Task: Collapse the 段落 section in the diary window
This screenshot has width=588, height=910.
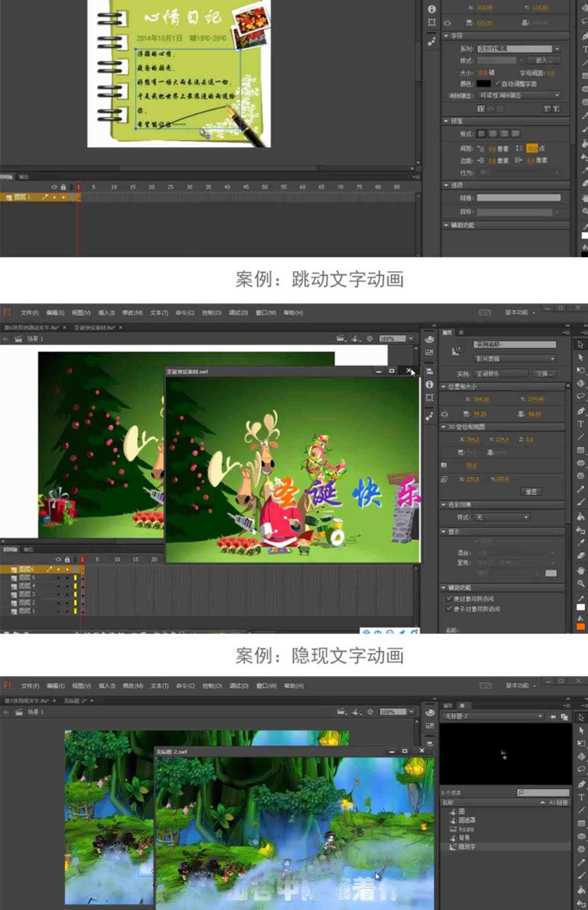Action: pyautogui.click(x=446, y=121)
